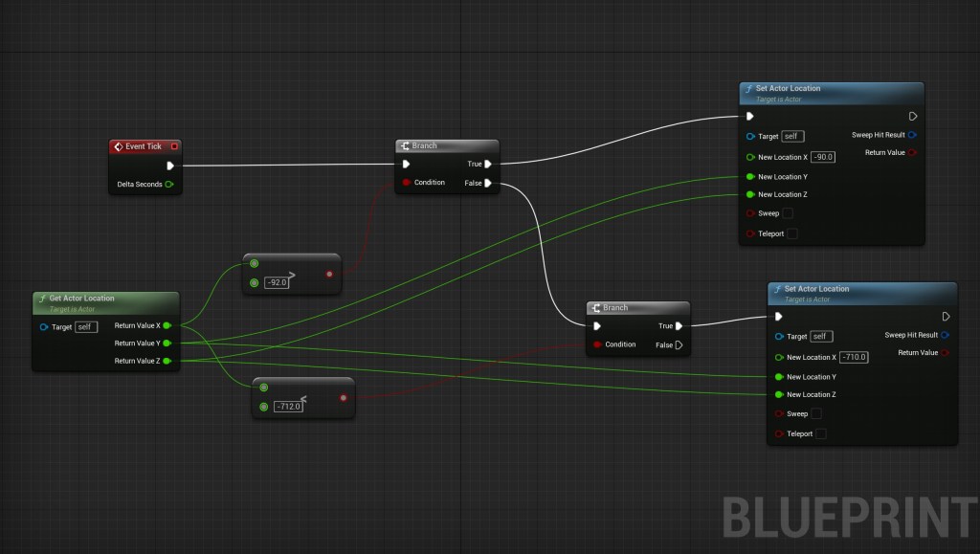Click the boolean output pin of the -712.0 comparison node
Image resolution: width=980 pixels, height=554 pixels.
(x=344, y=397)
